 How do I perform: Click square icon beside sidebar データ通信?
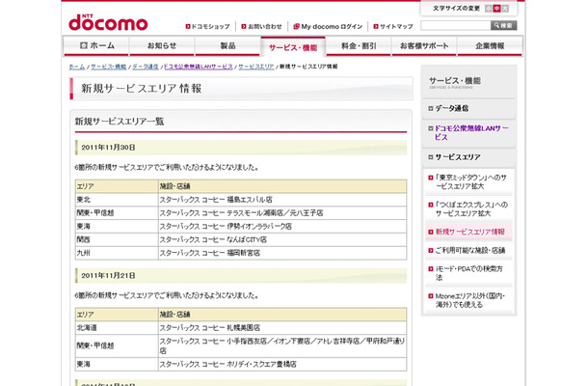point(431,108)
